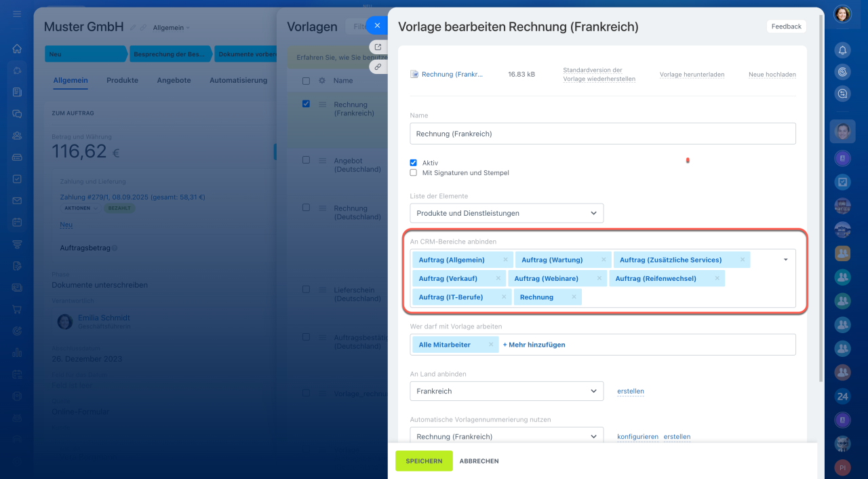Remove the Rechnung tag from CRM areas
Viewport: 868px width, 479px height.
click(574, 297)
